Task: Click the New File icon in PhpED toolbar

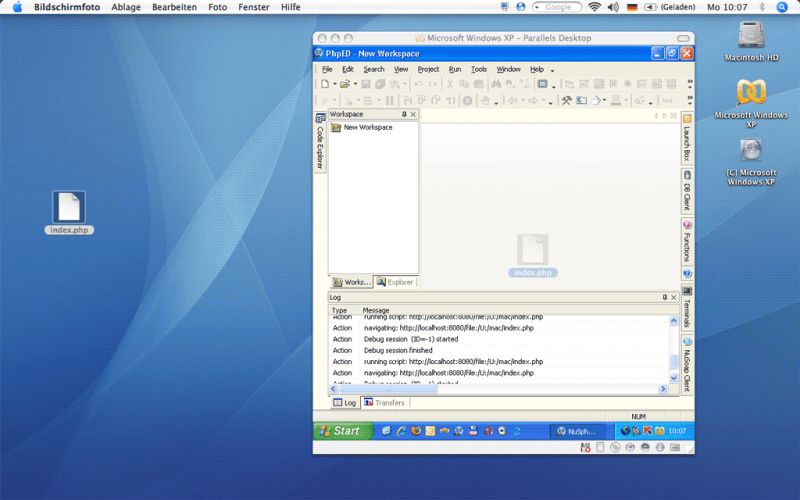Action: click(325, 84)
